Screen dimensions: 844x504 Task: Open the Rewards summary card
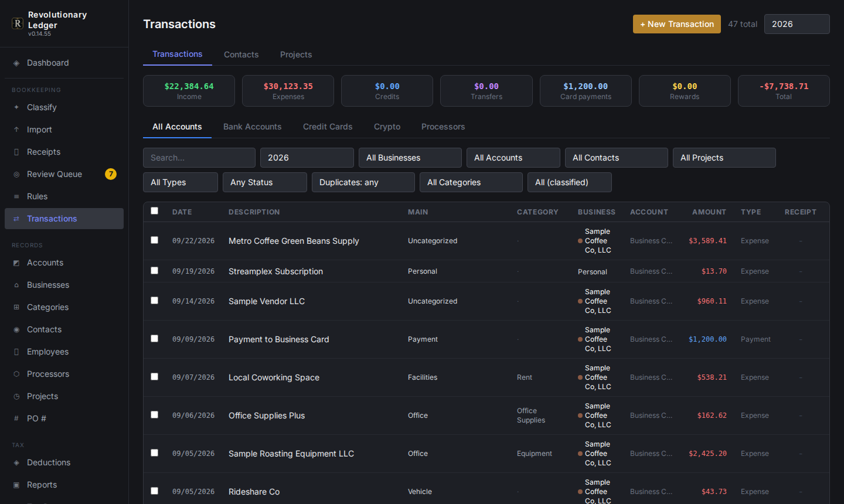coord(685,91)
